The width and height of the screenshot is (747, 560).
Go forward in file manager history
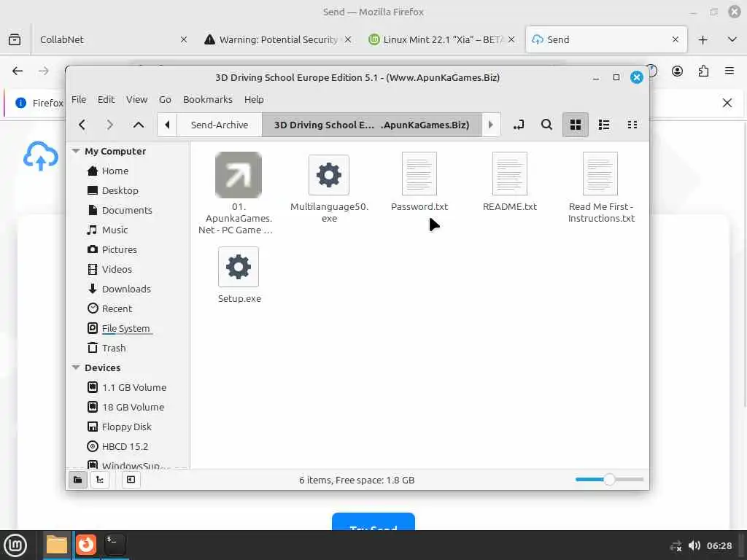tap(110, 125)
